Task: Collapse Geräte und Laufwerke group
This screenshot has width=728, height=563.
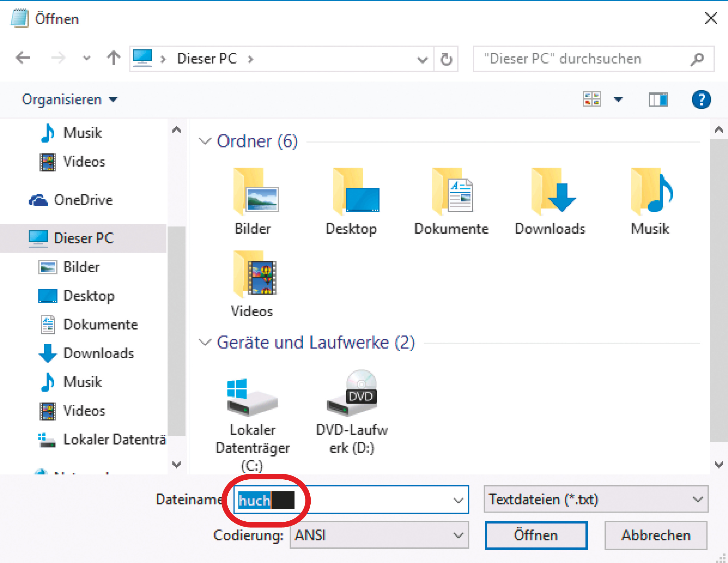Action: click(x=205, y=343)
